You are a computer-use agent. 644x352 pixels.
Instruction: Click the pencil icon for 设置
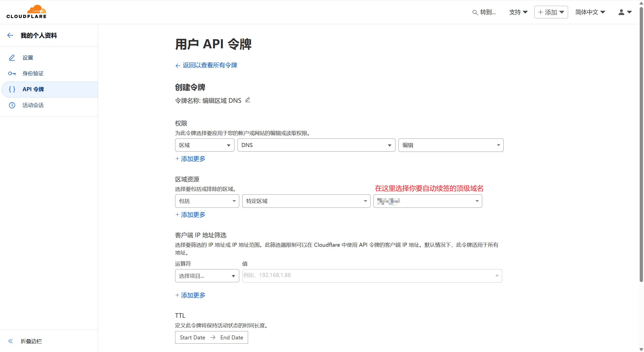12,58
